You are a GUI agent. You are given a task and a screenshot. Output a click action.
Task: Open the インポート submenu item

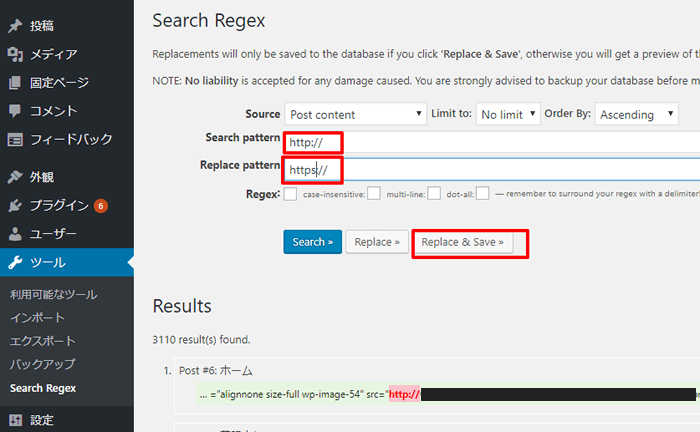[37, 318]
